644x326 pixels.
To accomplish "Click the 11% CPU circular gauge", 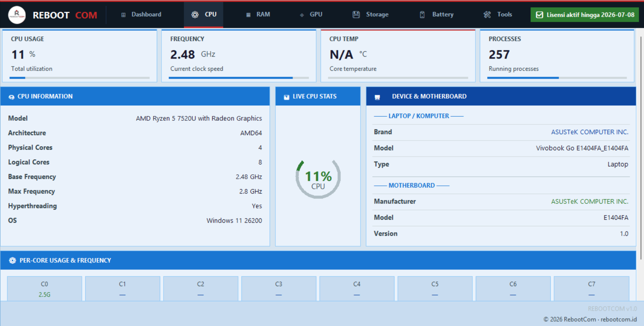I will (318, 179).
